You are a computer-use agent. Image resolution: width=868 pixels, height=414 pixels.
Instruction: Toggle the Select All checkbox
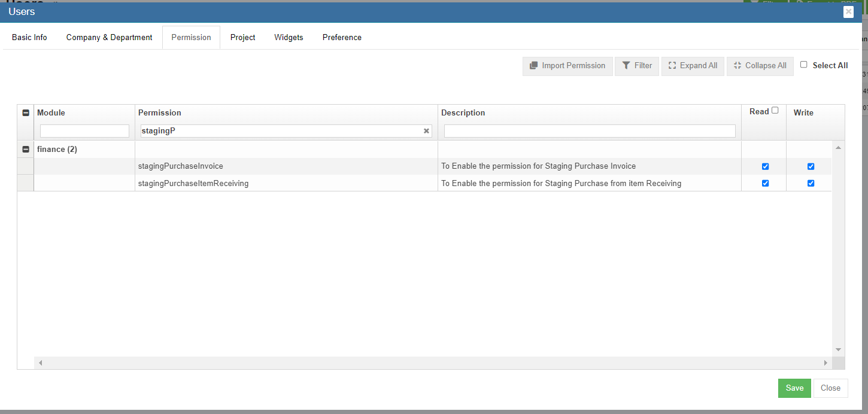[804, 65]
